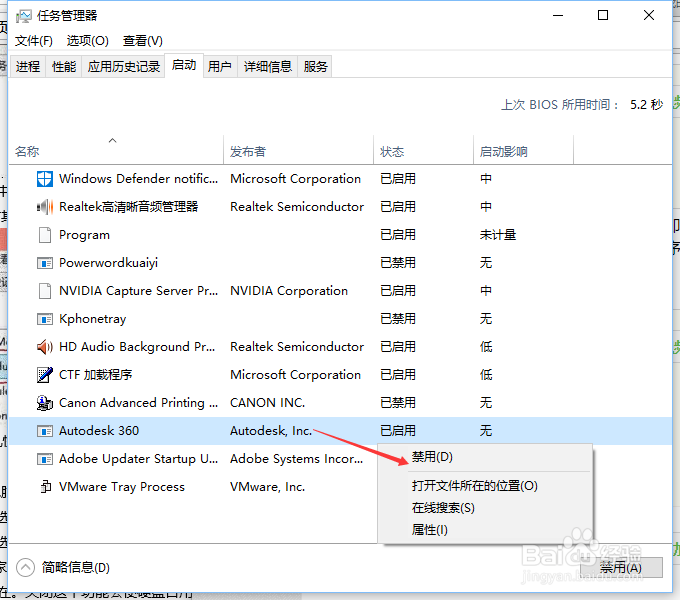
Task: Switch to the 用户 tab
Action: coord(219,66)
